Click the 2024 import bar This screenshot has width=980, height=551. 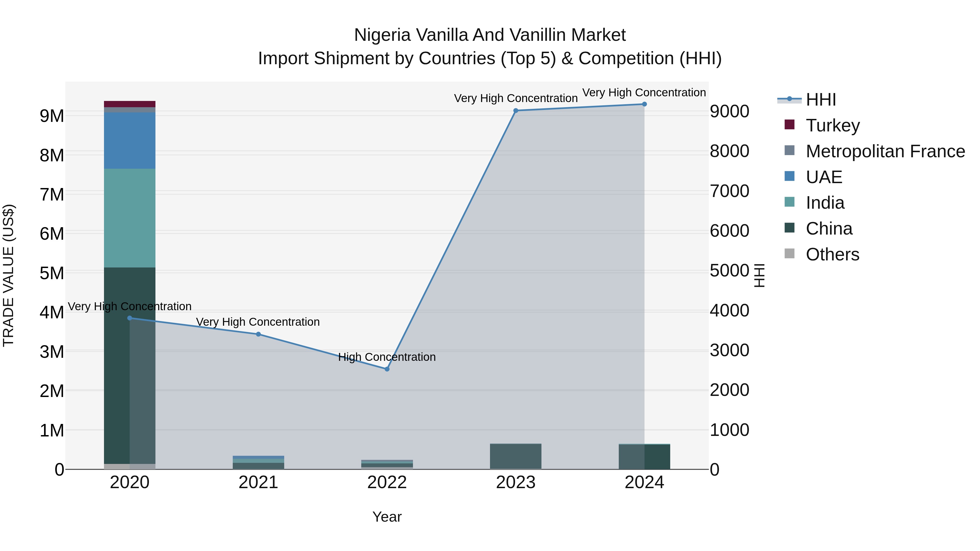point(644,456)
